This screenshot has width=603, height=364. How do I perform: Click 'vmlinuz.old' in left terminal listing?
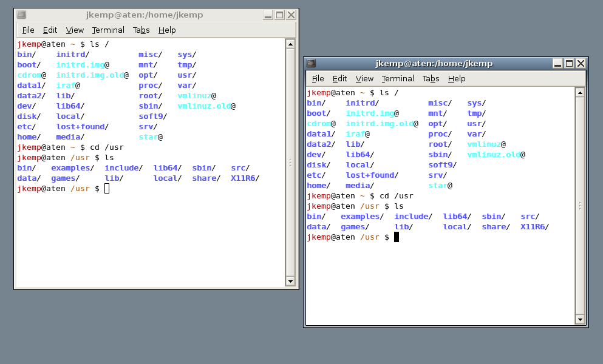(204, 106)
